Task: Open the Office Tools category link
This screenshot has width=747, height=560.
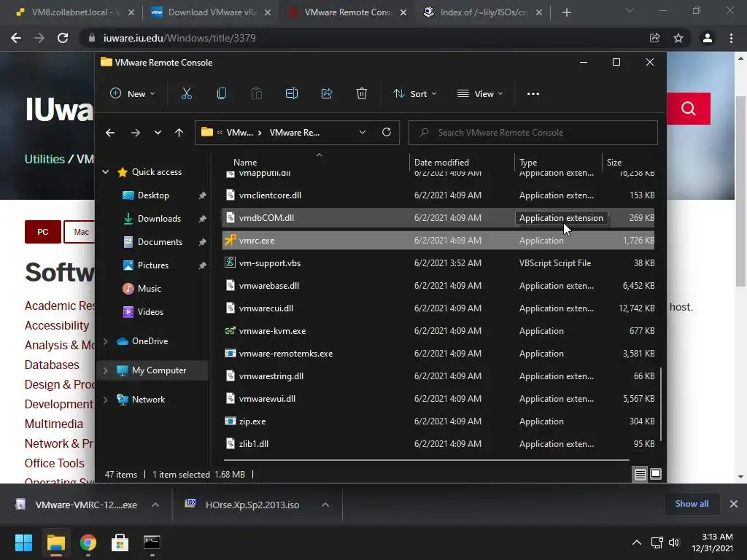Action: 54,463
